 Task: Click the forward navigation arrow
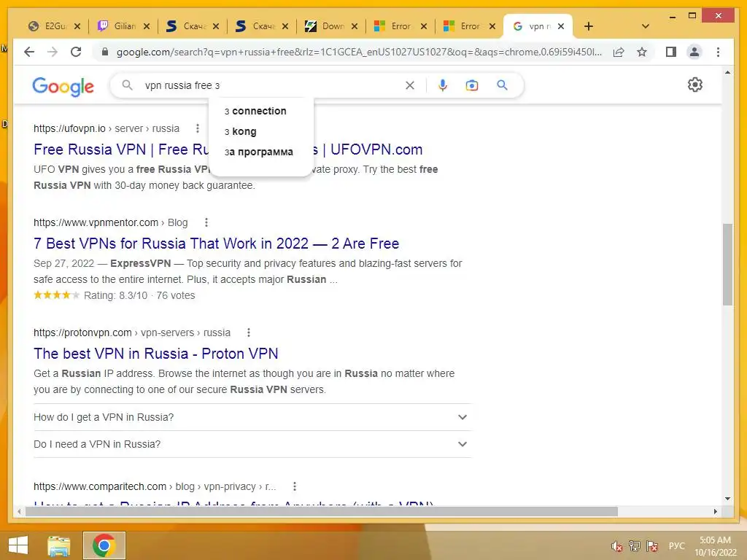tap(53, 52)
